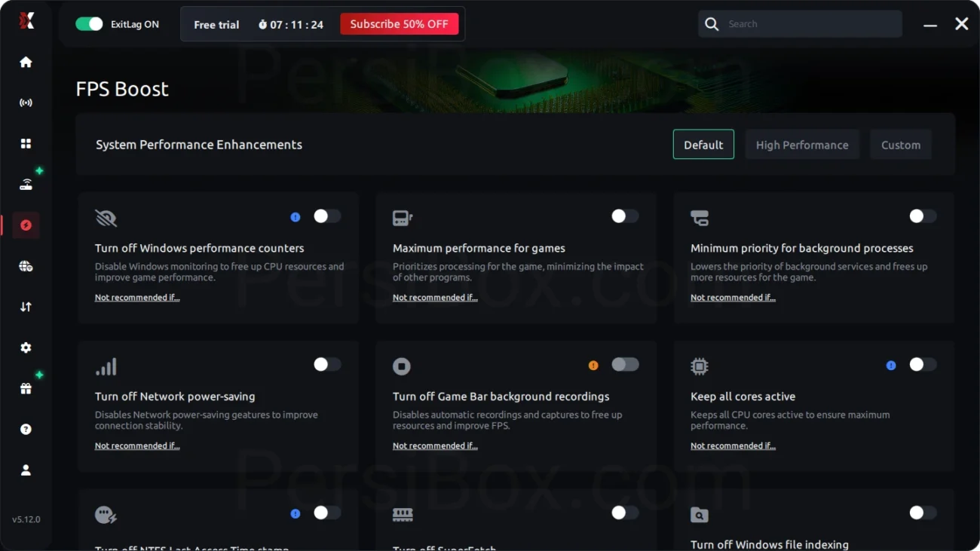The width and height of the screenshot is (980, 551).
Task: Open Not recommended link under Minimum priority
Action: pos(733,298)
